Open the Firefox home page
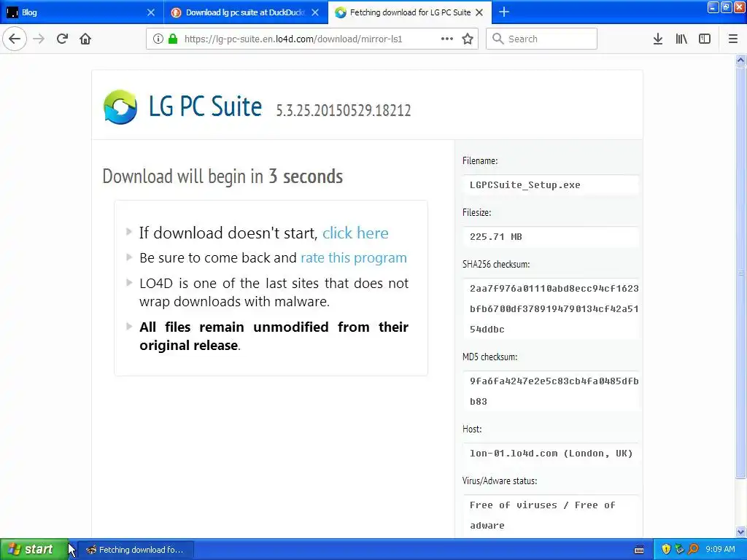The image size is (747, 560). [x=85, y=39]
